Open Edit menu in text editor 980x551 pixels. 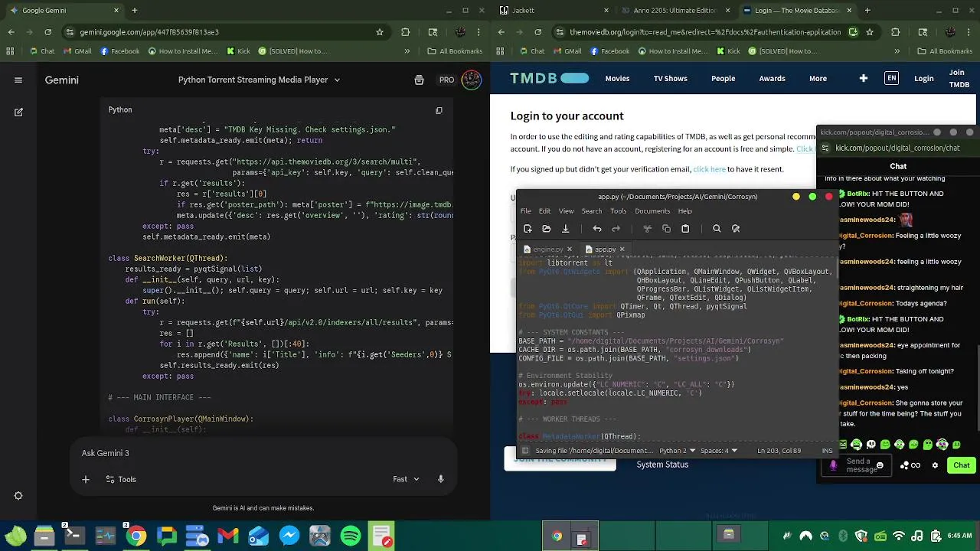tap(544, 211)
